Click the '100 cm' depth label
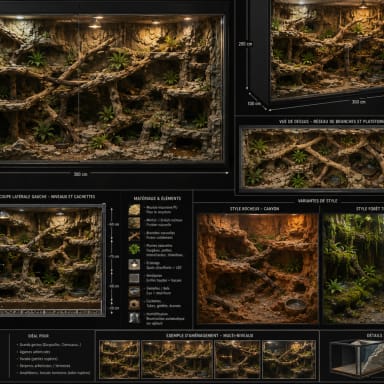384x384 pixels. tap(254, 104)
